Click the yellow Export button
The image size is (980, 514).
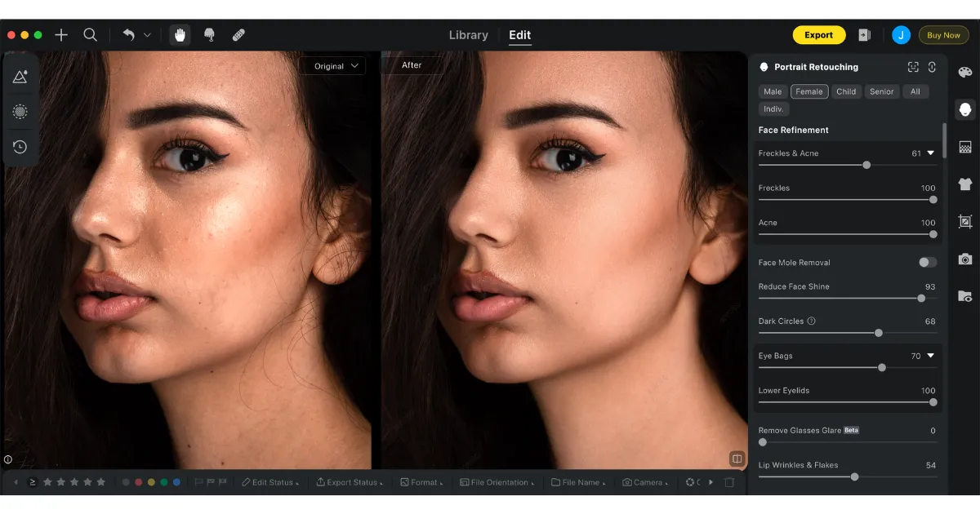pos(819,35)
